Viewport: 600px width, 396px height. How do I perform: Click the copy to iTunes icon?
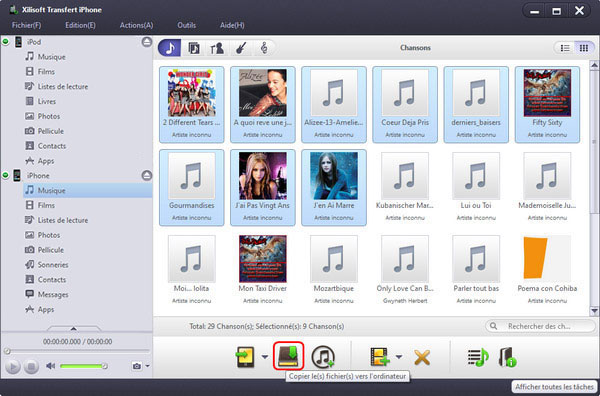(323, 357)
